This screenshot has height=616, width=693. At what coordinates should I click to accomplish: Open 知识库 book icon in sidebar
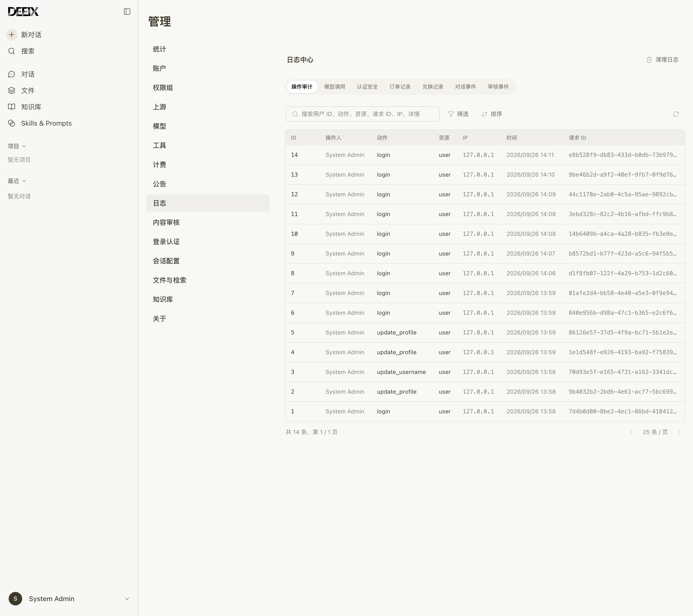tap(12, 107)
